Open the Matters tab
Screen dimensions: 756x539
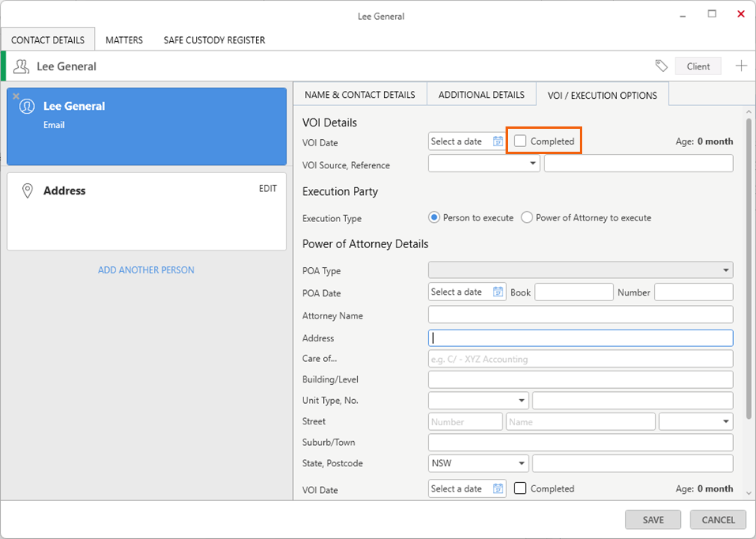pyautogui.click(x=124, y=40)
